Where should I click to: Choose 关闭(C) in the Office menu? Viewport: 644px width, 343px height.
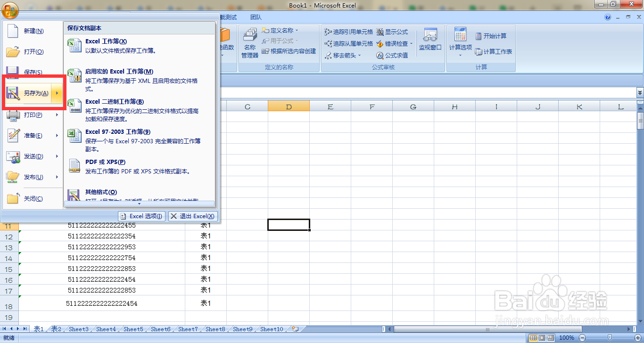pos(33,199)
